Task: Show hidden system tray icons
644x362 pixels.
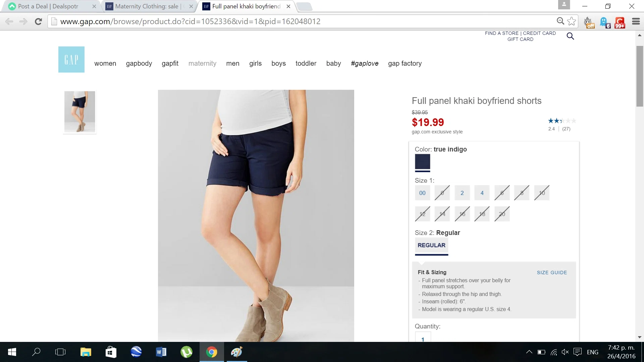Action: point(529,352)
